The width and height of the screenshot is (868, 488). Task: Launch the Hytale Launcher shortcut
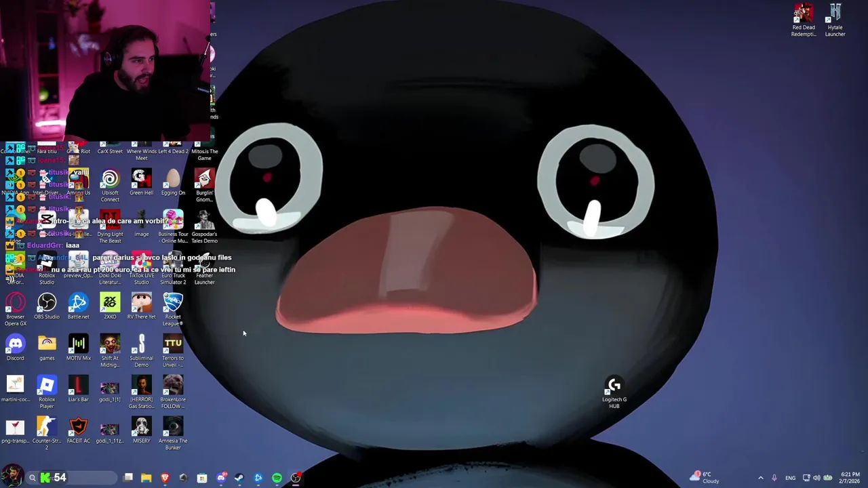[835, 20]
